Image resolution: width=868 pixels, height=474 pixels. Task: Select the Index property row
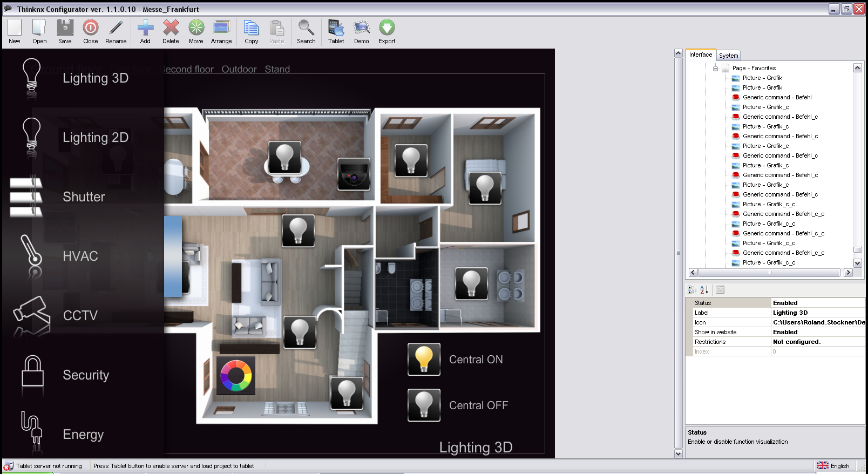click(775, 351)
